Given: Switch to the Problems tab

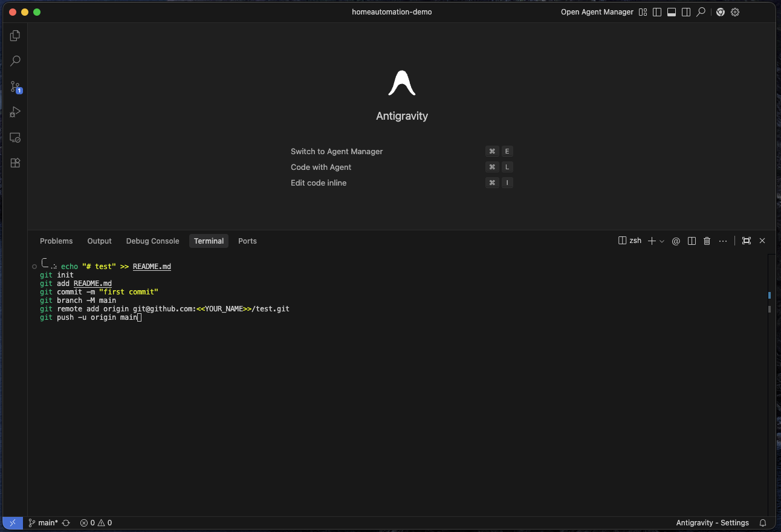Looking at the screenshot, I should [56, 241].
